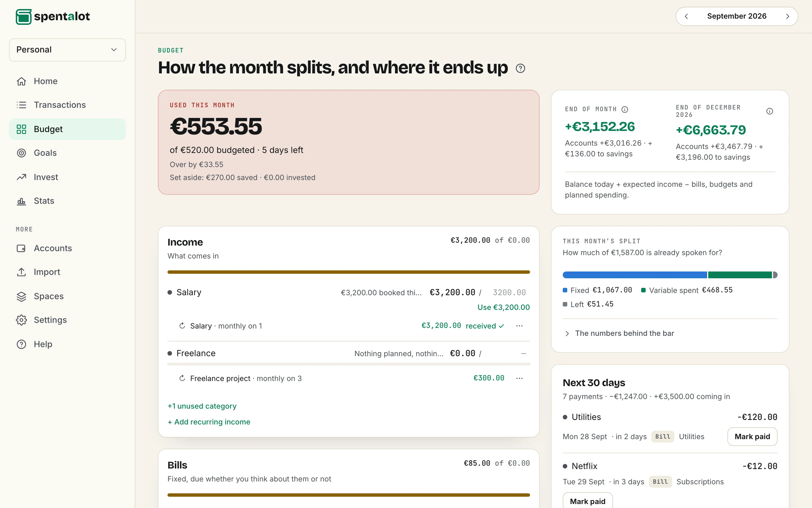812x508 pixels.
Task: Click End of Month info icon
Action: [x=625, y=109]
